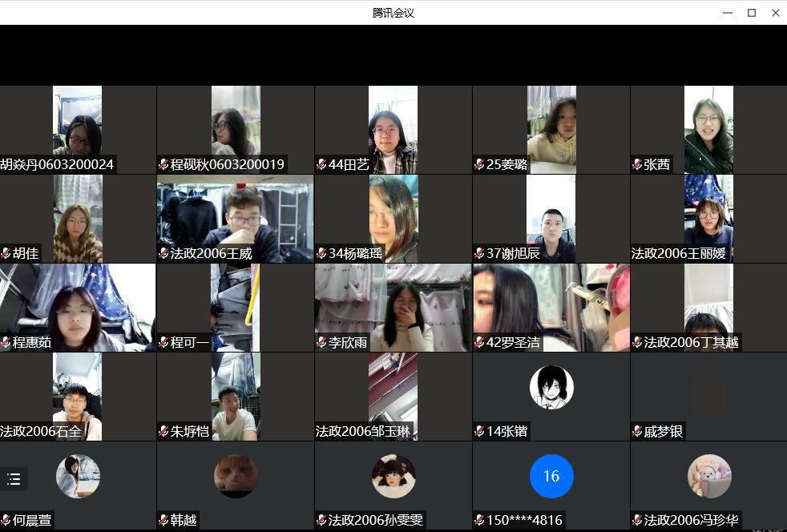Click muted mic icon beside 程砚秋0603200019

coord(163,165)
